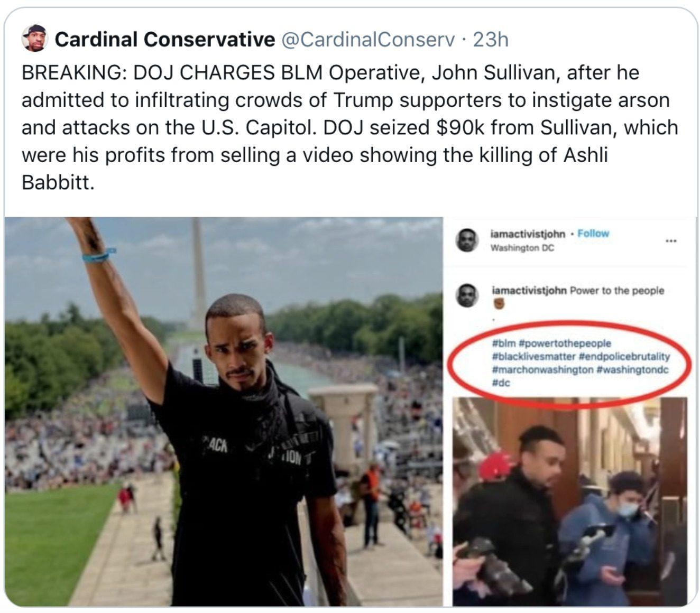Click the #endpolicebrutality hashtag
The width and height of the screenshot is (700, 613).
(x=624, y=357)
